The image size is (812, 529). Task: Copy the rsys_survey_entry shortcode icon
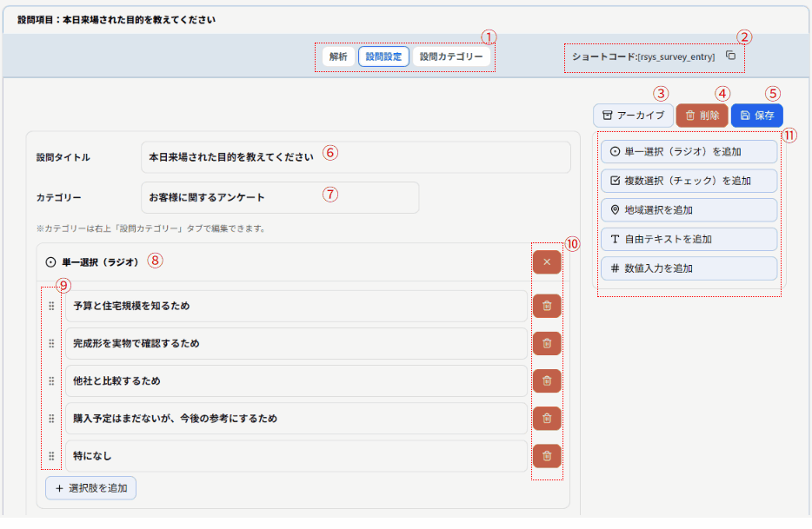730,56
